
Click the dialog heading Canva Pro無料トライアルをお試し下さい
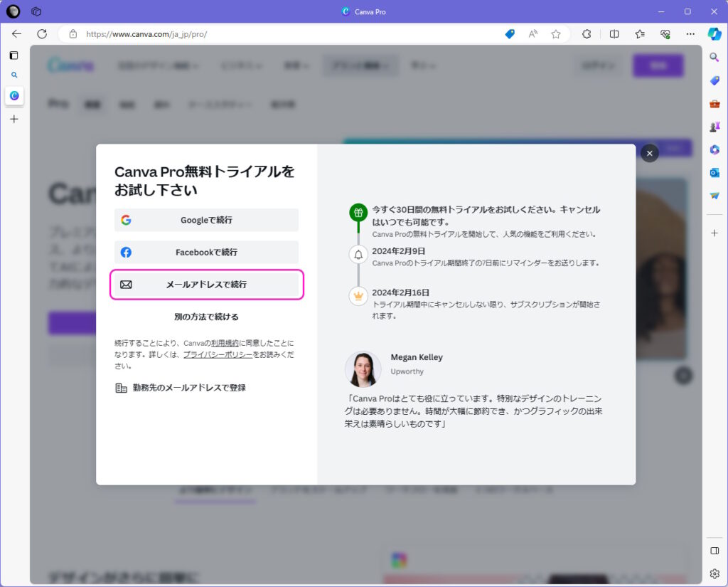(x=204, y=181)
